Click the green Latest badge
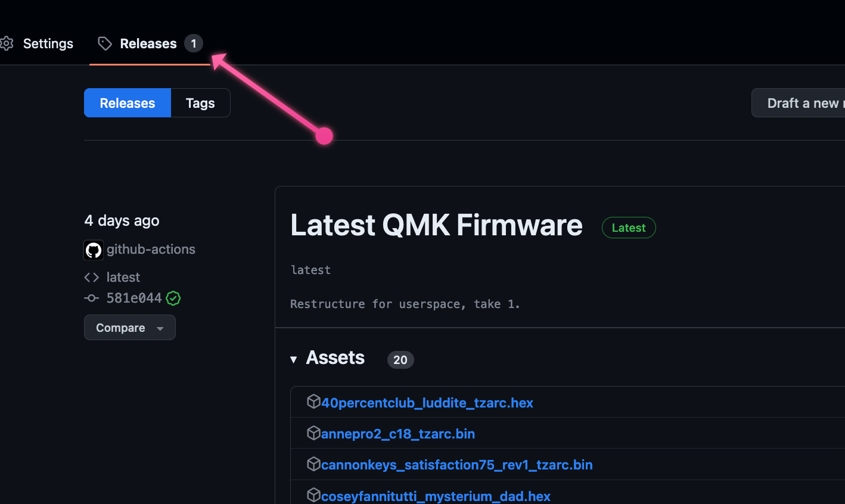 coord(629,228)
